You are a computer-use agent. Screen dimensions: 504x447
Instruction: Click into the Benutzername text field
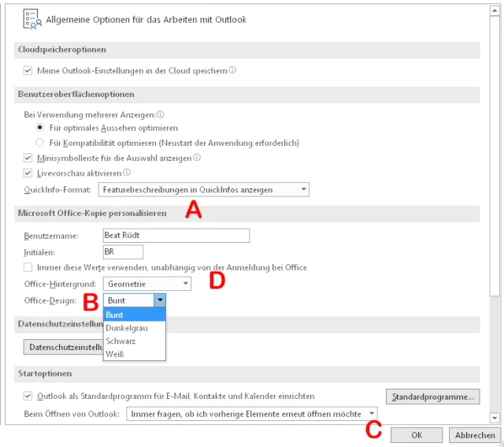pyautogui.click(x=176, y=235)
